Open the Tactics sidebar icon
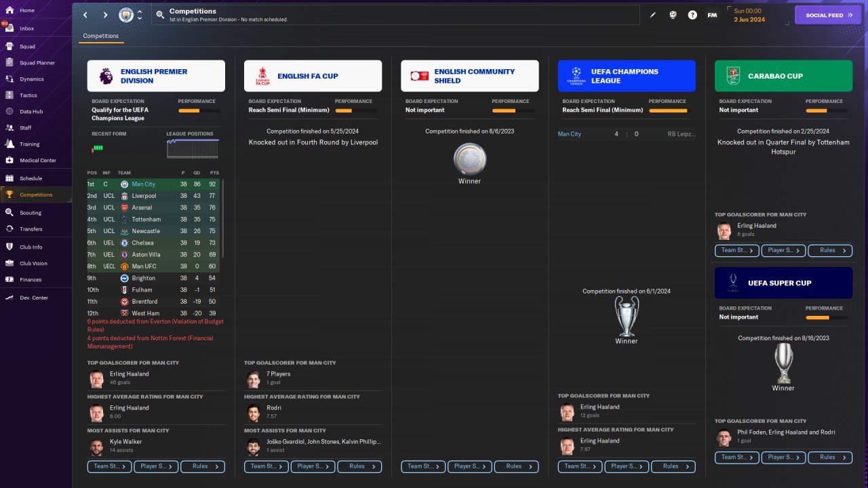This screenshot has width=868, height=488. [9, 96]
